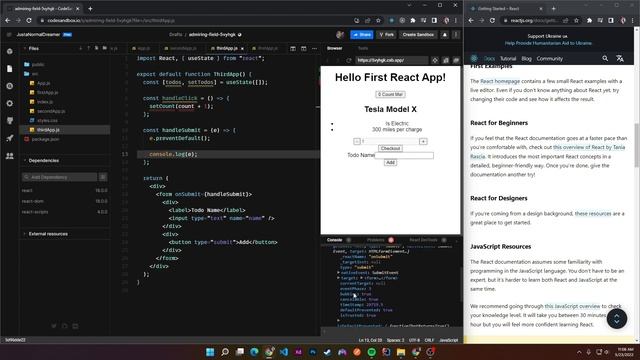Viewport: 640px width, 360px height.
Task: Open the vertical dots menu beside the bell
Action: point(456,35)
